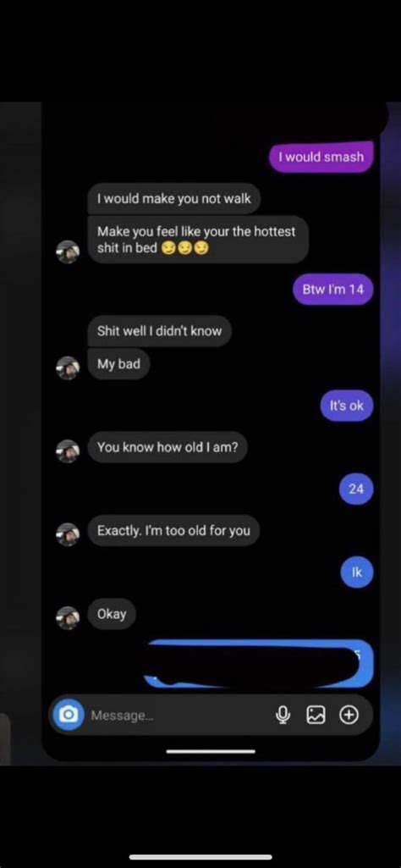
Task: Tap the microphone voice message icon
Action: point(283,716)
